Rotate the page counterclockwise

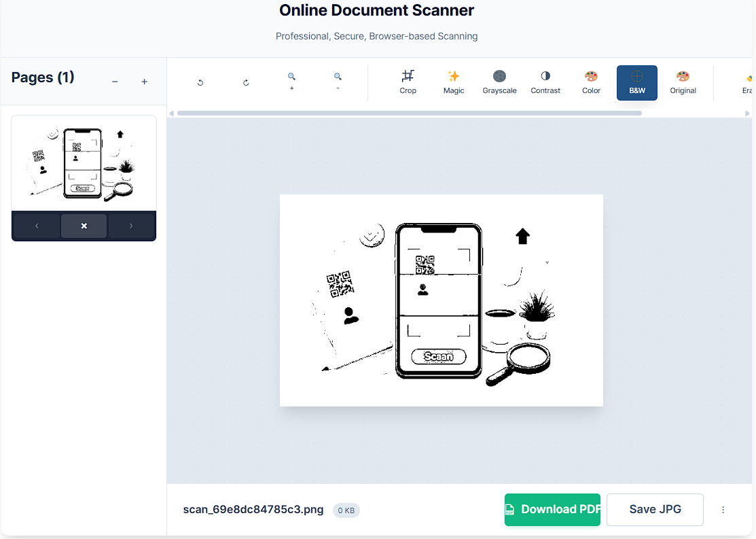(x=200, y=82)
